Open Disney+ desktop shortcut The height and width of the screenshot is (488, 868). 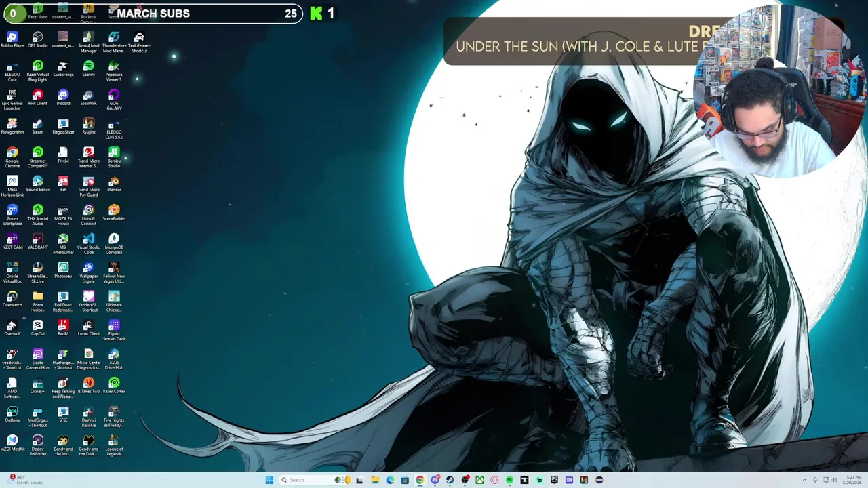pos(37,386)
